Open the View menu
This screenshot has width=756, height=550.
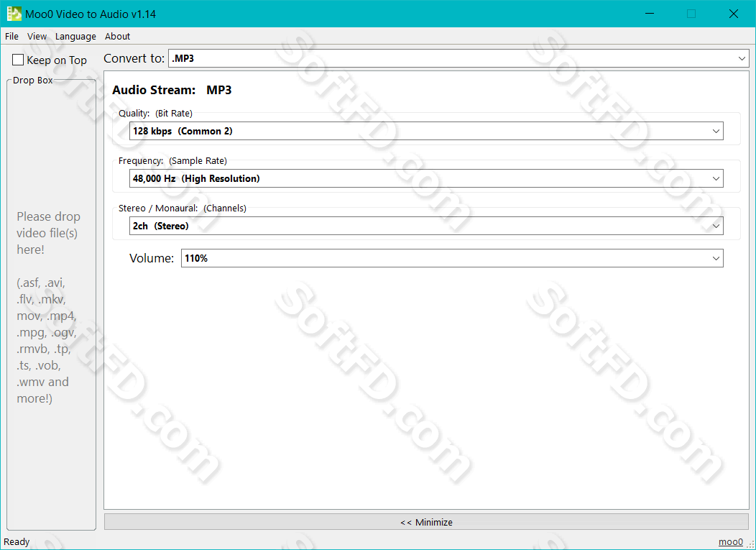[37, 36]
